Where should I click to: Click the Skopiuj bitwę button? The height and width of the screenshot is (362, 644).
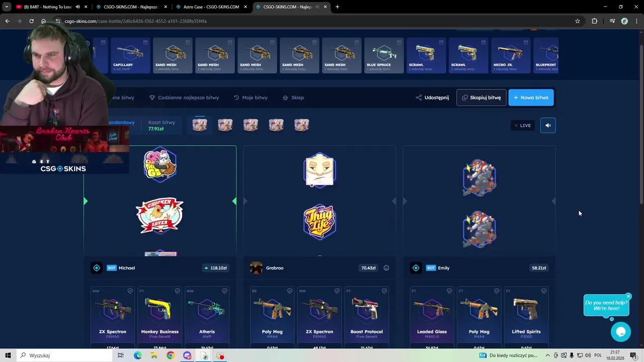[x=481, y=98]
